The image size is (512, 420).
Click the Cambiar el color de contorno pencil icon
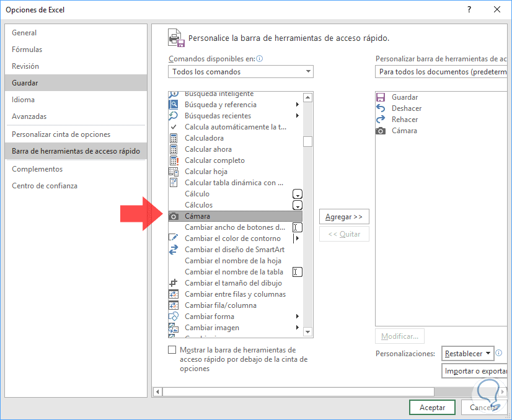[174, 238]
